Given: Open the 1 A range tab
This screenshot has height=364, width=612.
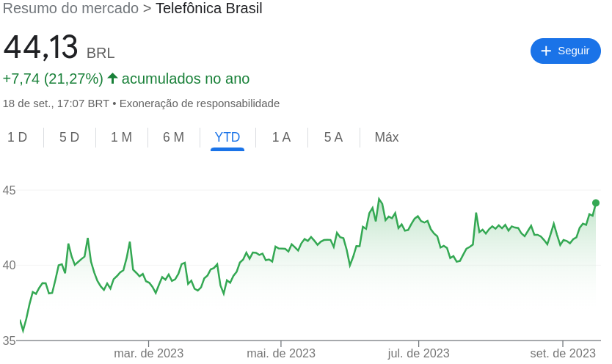Looking at the screenshot, I should (281, 137).
